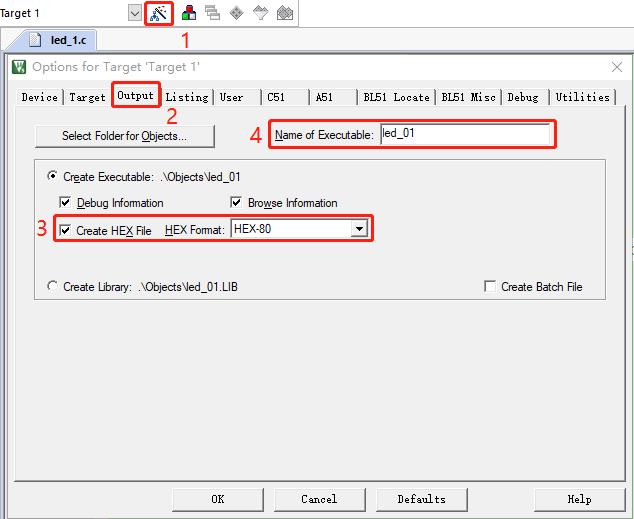Switch to the Device tab

pos(40,97)
